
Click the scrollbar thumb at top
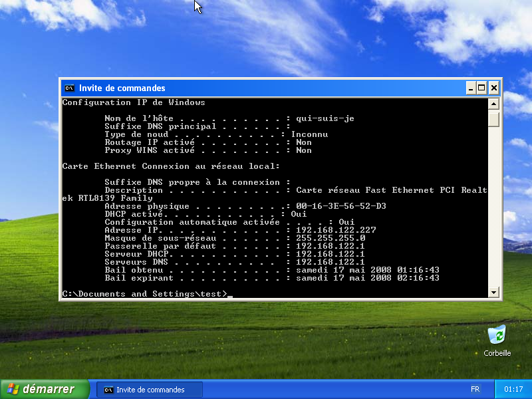pyautogui.click(x=493, y=120)
